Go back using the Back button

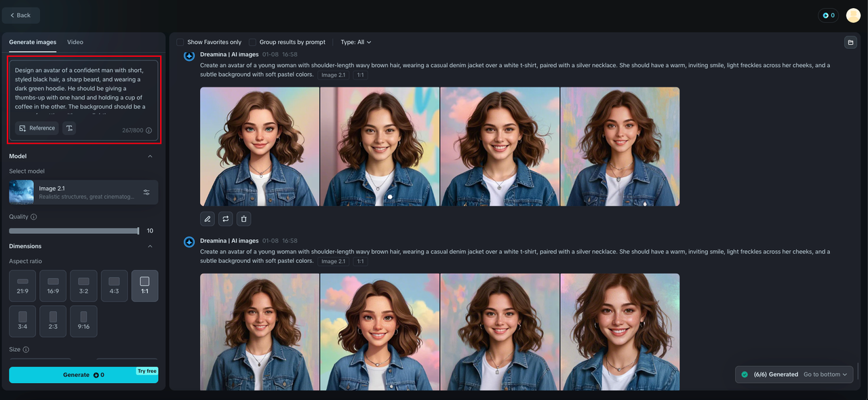click(21, 15)
